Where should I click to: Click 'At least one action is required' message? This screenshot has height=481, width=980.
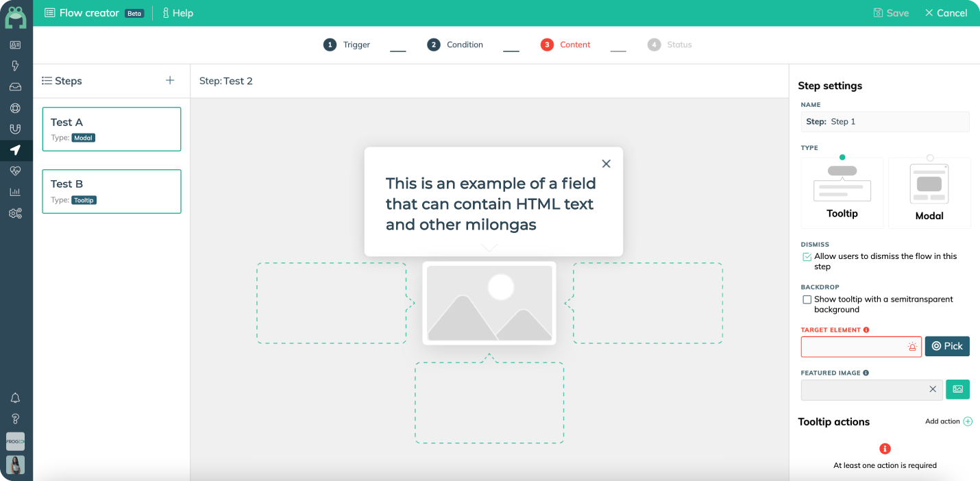[885, 465]
